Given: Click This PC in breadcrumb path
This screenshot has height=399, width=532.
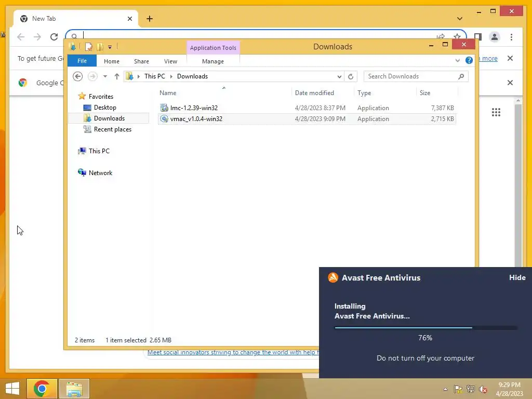Looking at the screenshot, I should pos(155,76).
